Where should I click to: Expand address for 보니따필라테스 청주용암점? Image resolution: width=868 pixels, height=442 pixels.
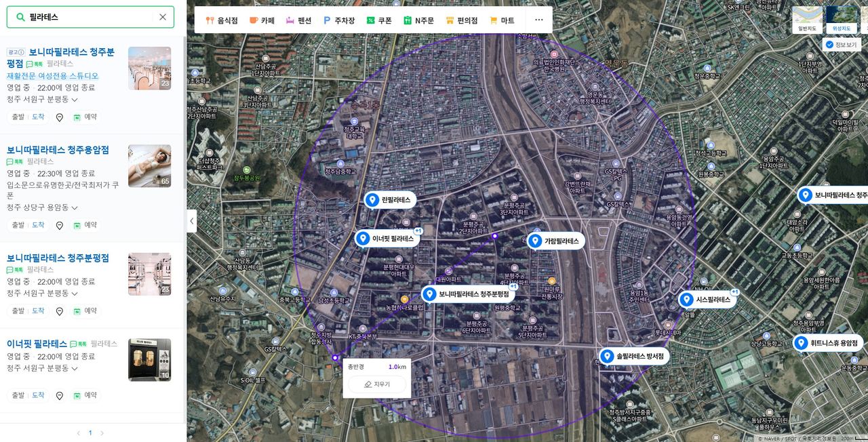point(75,207)
